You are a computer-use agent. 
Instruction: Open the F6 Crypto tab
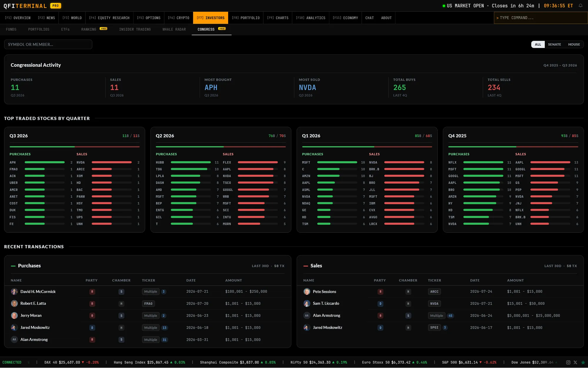178,18
